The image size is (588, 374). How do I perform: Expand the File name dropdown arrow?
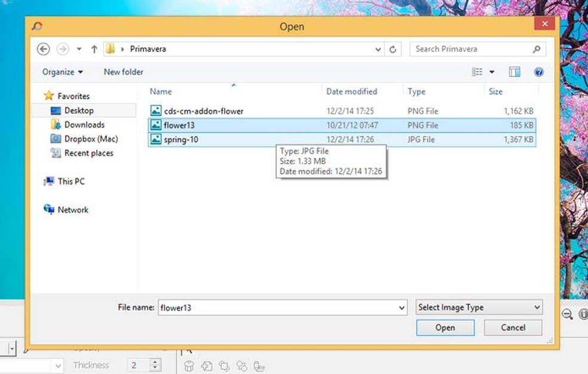[x=402, y=308]
